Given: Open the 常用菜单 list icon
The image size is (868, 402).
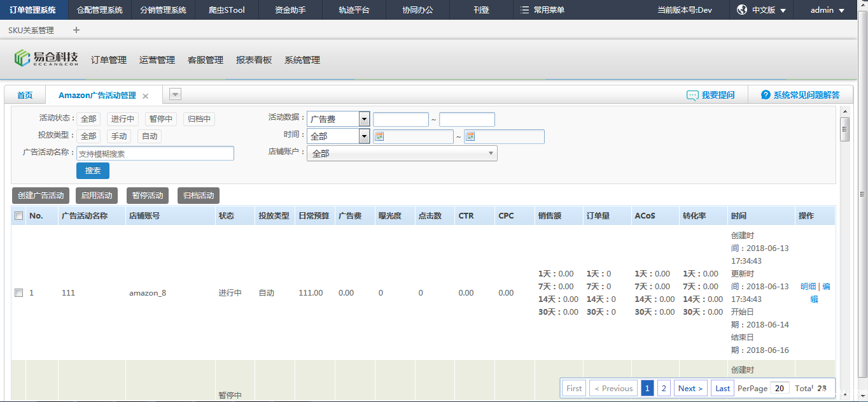Looking at the screenshot, I should pos(524,10).
